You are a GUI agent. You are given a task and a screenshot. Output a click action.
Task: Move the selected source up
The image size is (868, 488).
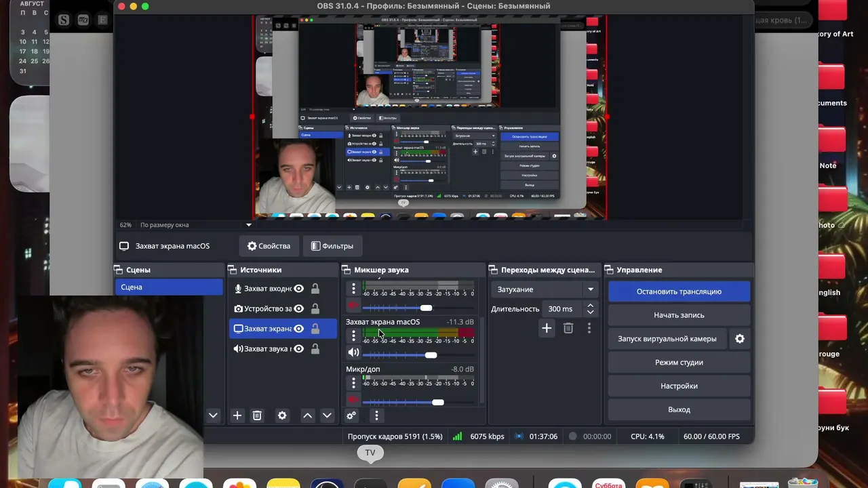tap(307, 415)
